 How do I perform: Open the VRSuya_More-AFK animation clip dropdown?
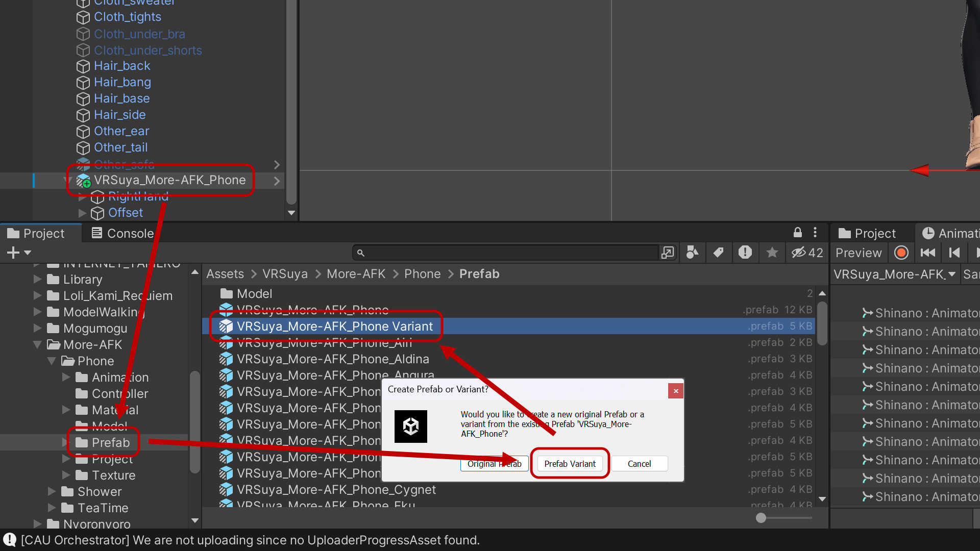click(894, 274)
